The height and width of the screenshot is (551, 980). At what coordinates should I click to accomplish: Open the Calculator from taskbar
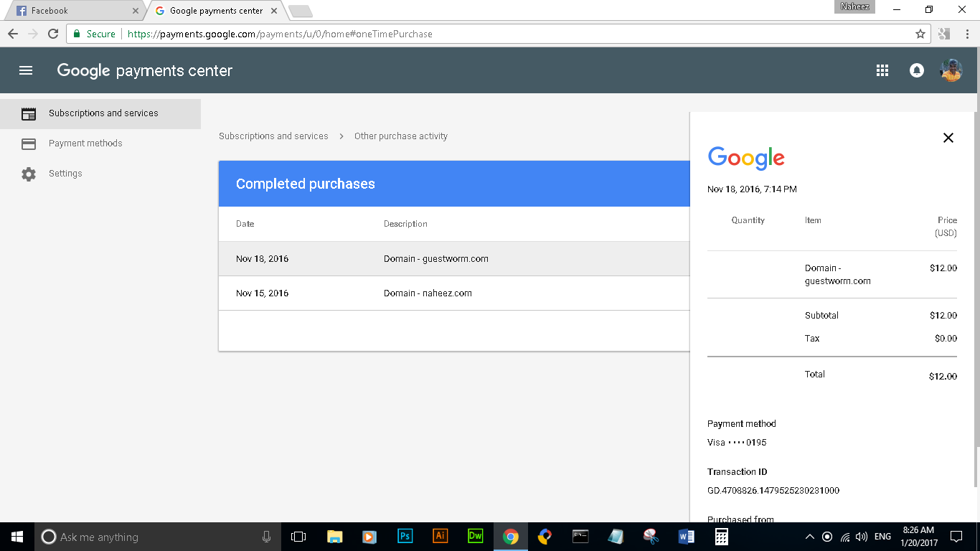tap(721, 537)
